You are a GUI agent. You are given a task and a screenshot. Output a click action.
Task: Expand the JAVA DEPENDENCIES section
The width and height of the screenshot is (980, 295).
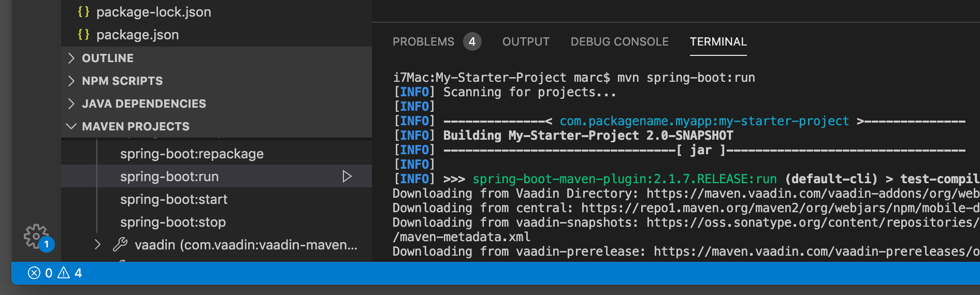coord(217,104)
